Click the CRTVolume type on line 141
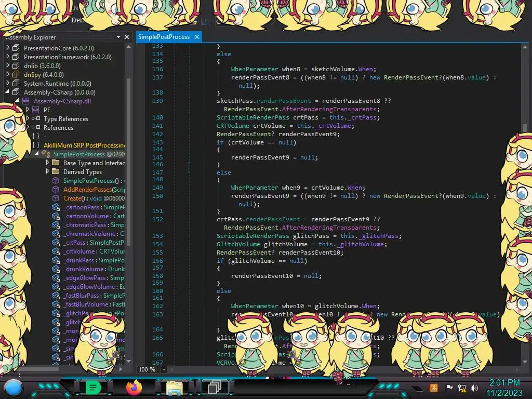This screenshot has width=532, height=399. click(233, 126)
